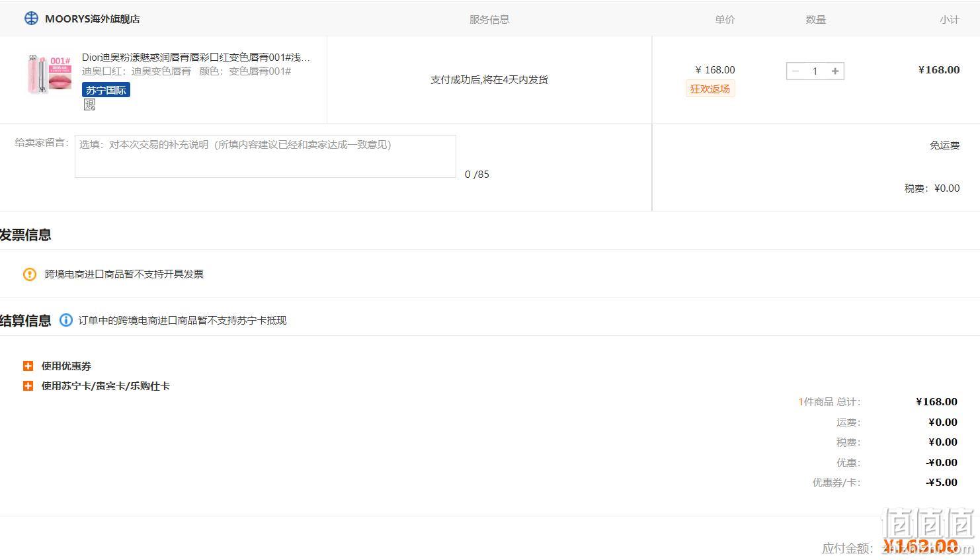Click the 使用优惠券 label
The image size is (980, 560).
pyautogui.click(x=66, y=366)
